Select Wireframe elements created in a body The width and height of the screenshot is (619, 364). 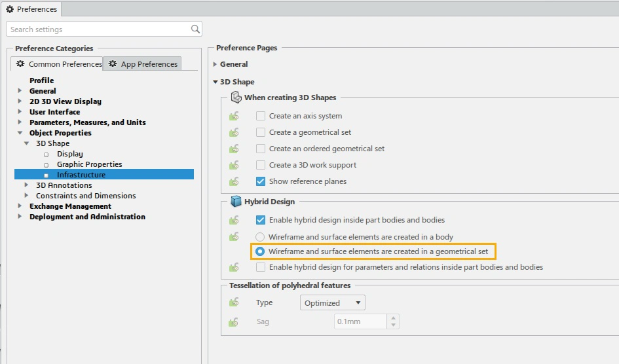click(260, 237)
